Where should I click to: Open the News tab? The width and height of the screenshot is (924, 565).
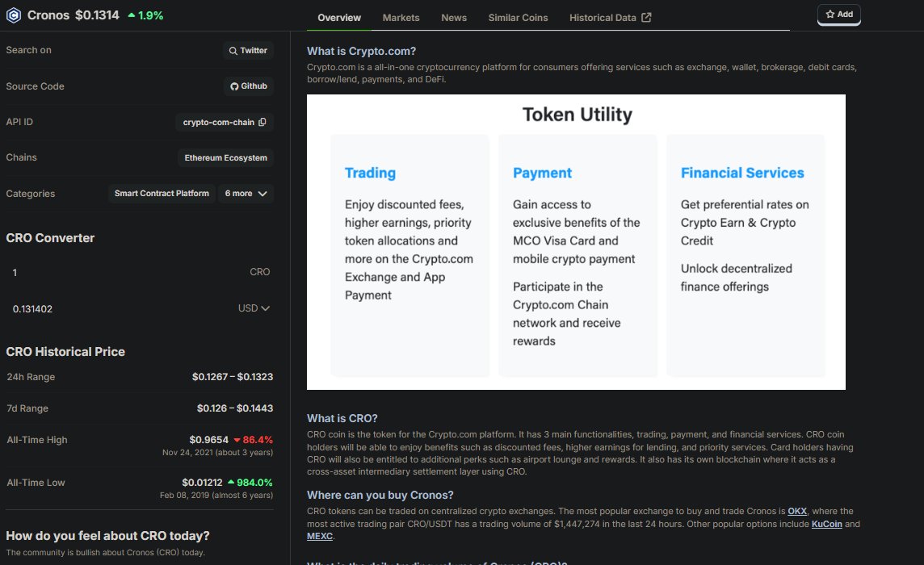(x=454, y=18)
